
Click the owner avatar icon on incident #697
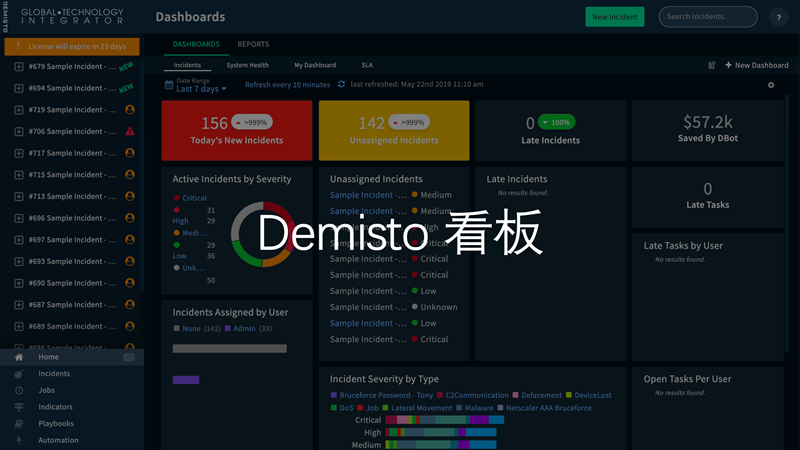point(130,239)
